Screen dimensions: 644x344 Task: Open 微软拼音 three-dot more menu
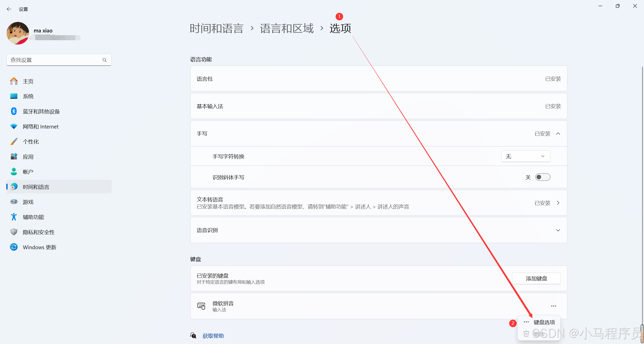coord(553,306)
